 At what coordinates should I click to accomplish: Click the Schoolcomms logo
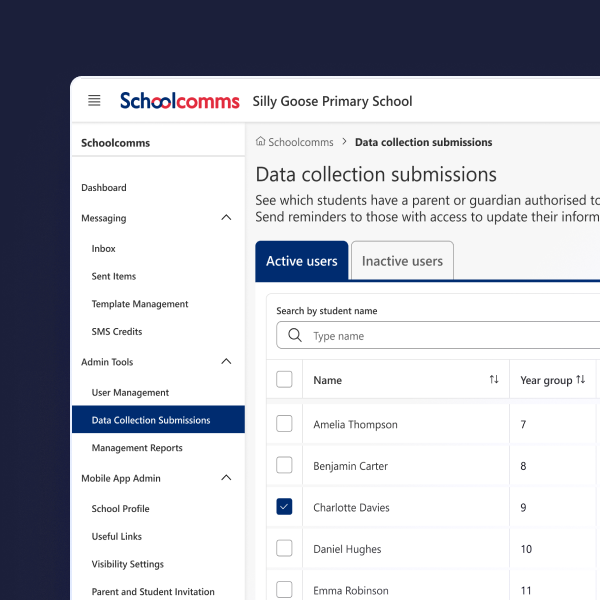click(180, 101)
